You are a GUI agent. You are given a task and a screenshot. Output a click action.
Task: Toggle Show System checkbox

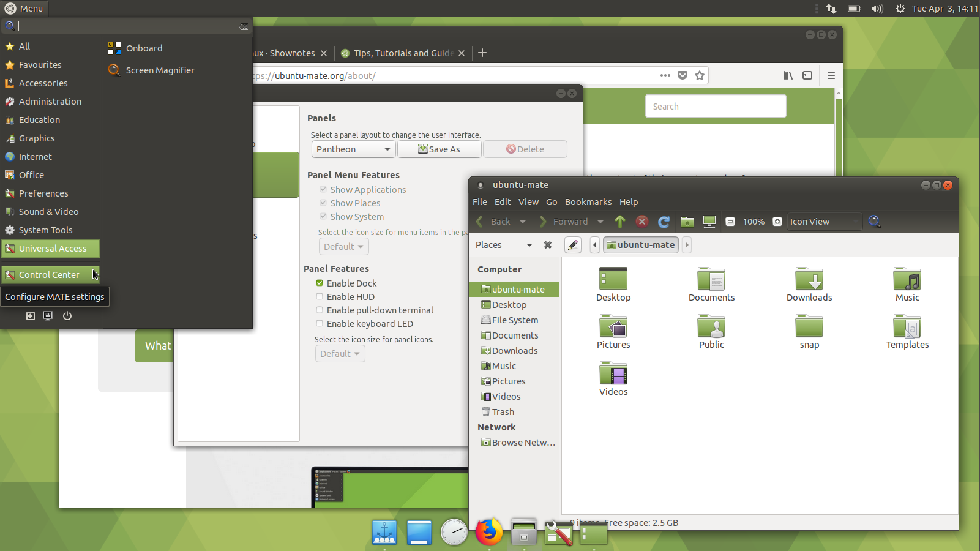coord(323,216)
